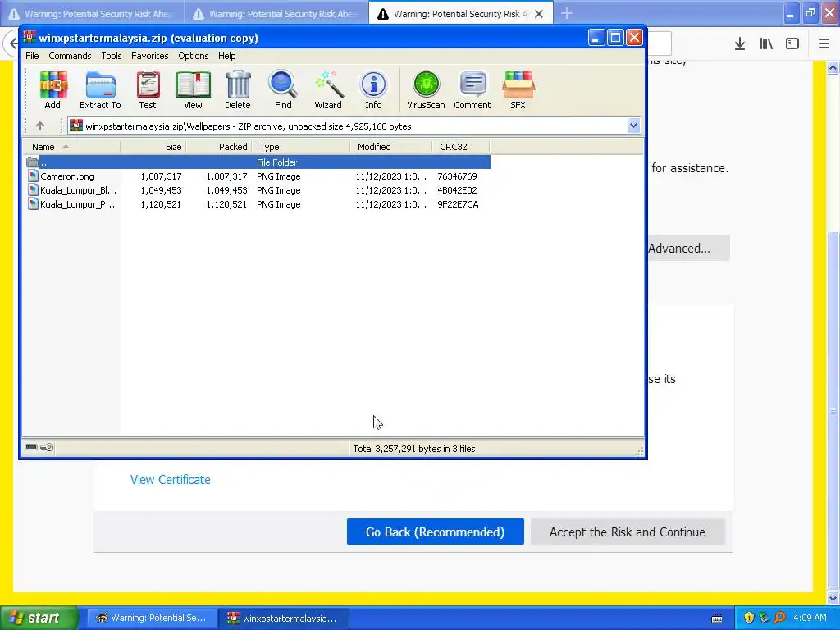Sort by the Name column header
Screen dimensions: 840x630
[x=71, y=147]
